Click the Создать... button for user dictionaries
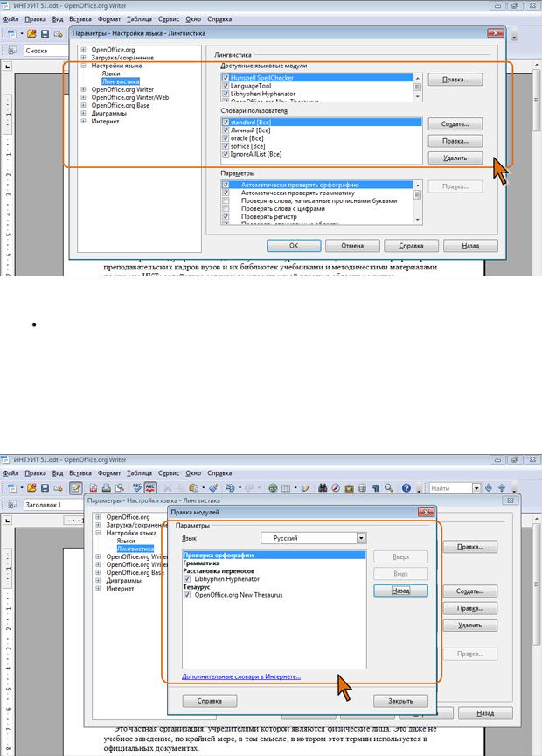Viewport: 542px width, 756px height. (x=455, y=124)
